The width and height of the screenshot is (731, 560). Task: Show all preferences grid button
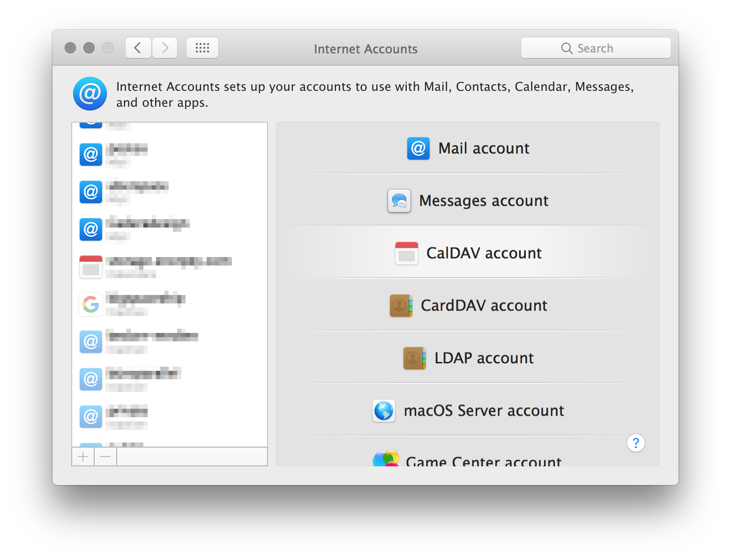click(x=202, y=48)
